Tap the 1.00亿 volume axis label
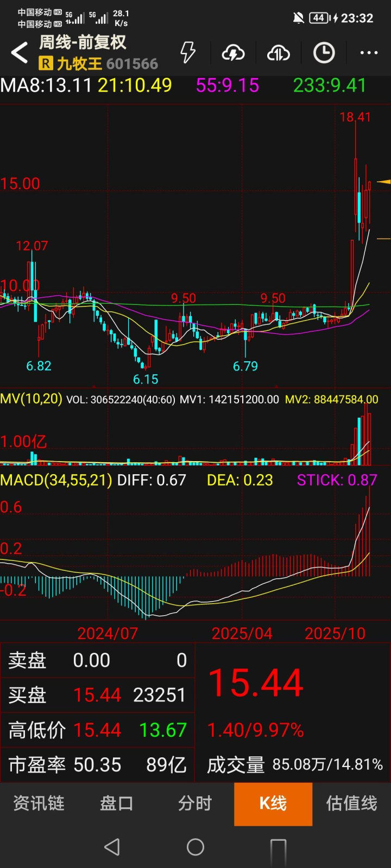 pyautogui.click(x=23, y=442)
